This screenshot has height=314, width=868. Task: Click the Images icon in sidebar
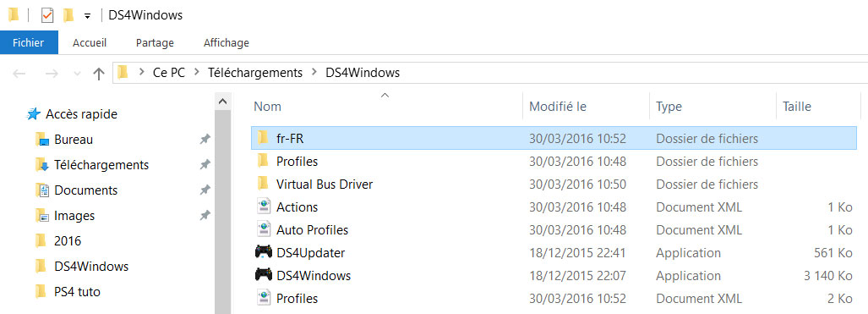point(42,216)
